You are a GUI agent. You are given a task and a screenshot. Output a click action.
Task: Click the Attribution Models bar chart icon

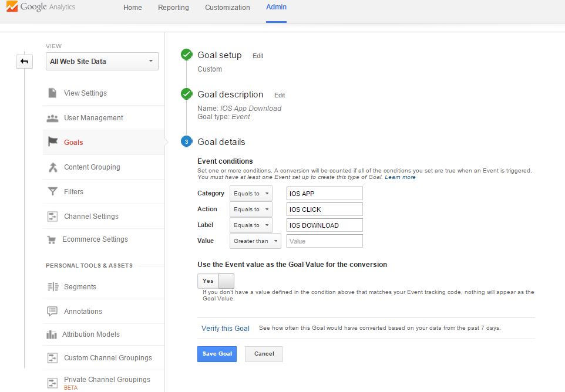52,334
